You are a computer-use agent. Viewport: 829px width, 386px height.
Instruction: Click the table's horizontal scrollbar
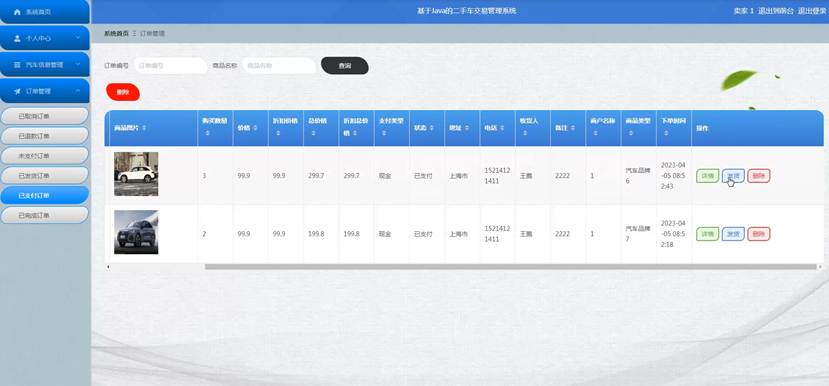511,266
